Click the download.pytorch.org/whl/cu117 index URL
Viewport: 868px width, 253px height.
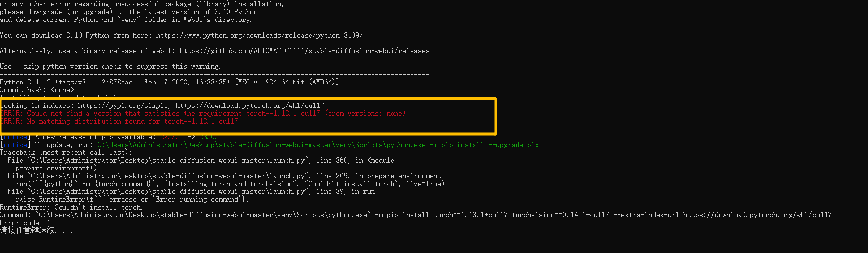click(249, 105)
